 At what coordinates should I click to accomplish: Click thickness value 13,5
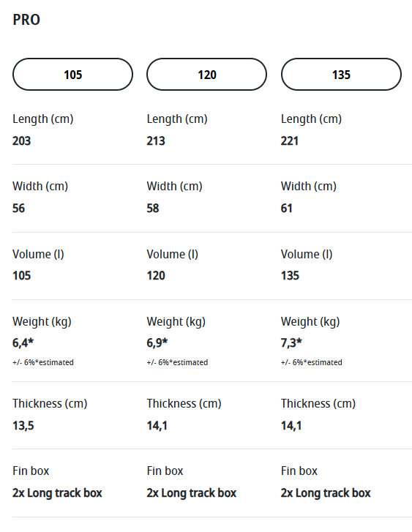(x=23, y=425)
